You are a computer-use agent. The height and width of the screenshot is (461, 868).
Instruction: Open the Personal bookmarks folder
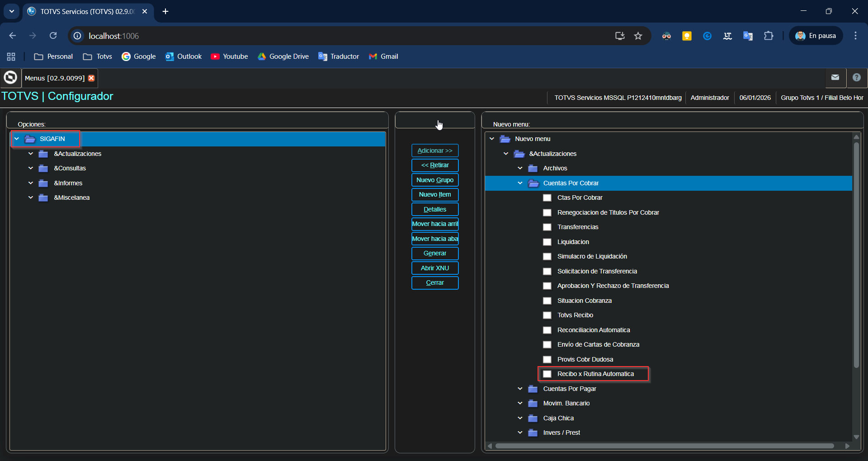[x=53, y=56]
